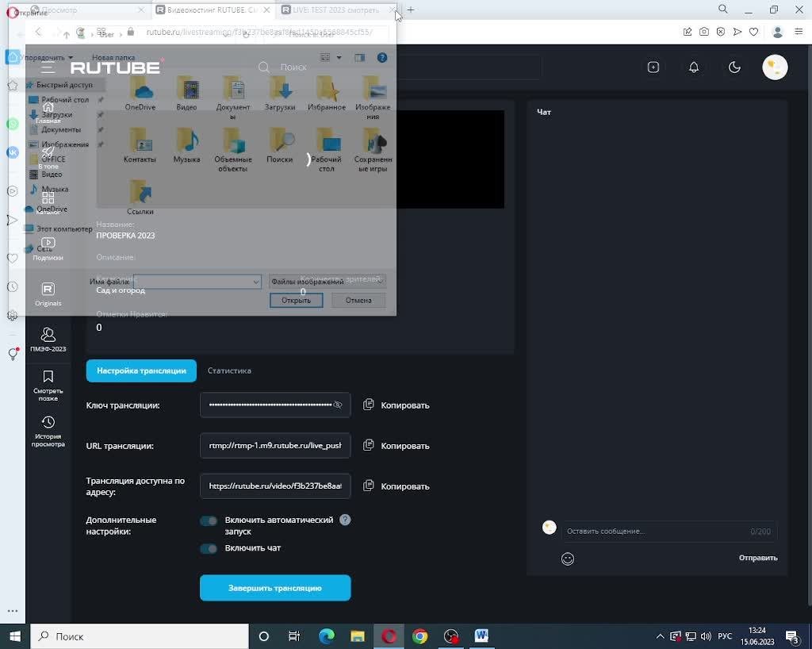Copy the stream URL
This screenshot has width=812, height=649.
[396, 445]
